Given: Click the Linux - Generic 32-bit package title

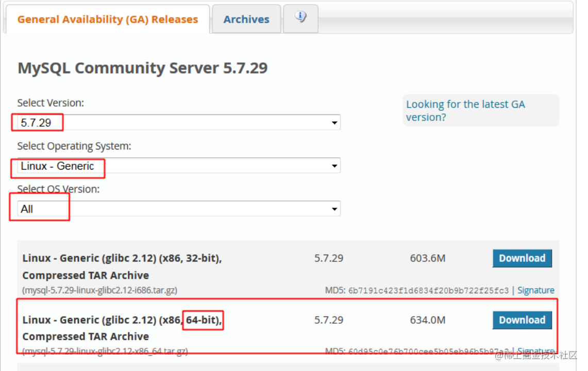Looking at the screenshot, I should point(122,267).
